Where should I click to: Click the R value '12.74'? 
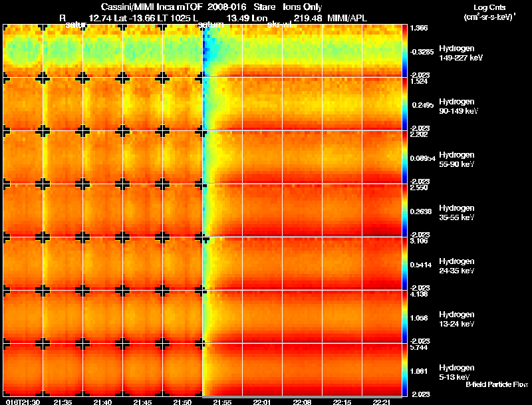(100, 18)
